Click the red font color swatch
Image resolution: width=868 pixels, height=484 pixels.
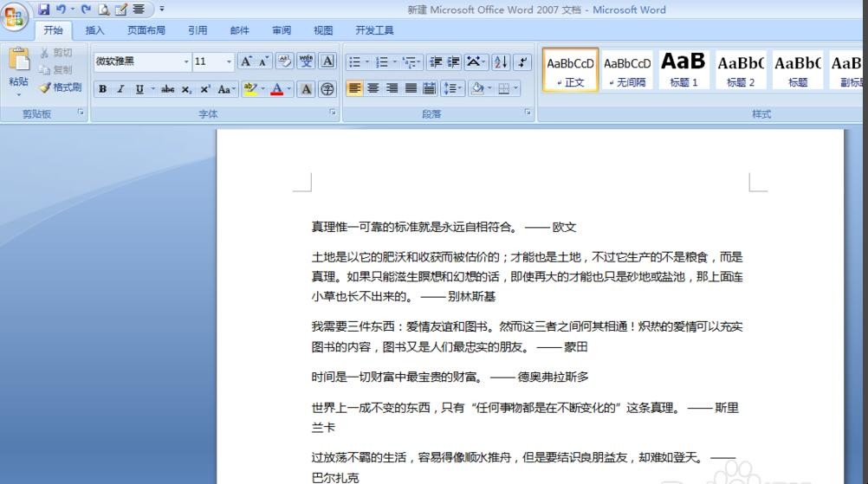coord(276,89)
